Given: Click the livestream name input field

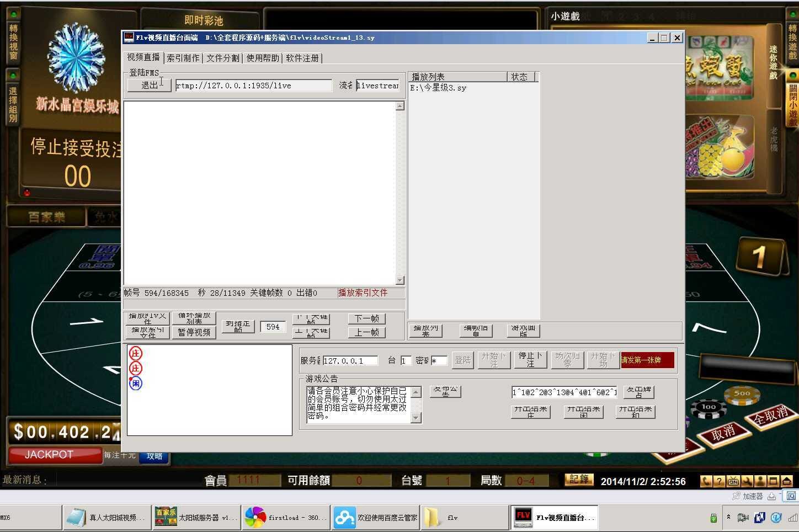Looking at the screenshot, I should pyautogui.click(x=377, y=86).
